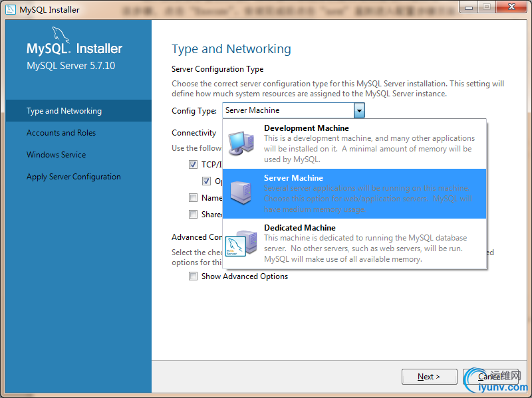The image size is (532, 398).
Task: Minimize the MySQL Installer window
Action: click(x=469, y=7)
